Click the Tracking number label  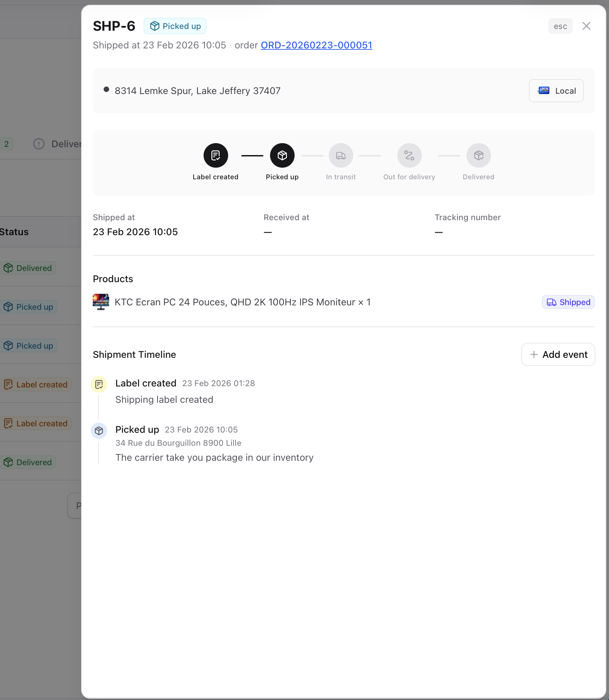tap(467, 217)
